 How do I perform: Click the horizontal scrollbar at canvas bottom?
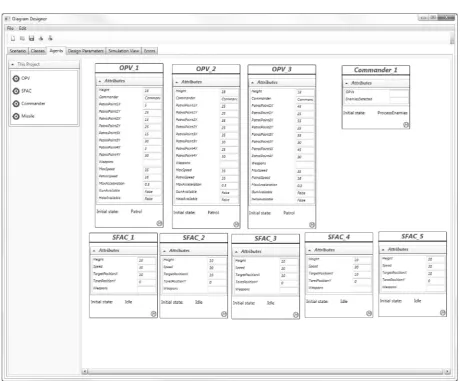266,371
